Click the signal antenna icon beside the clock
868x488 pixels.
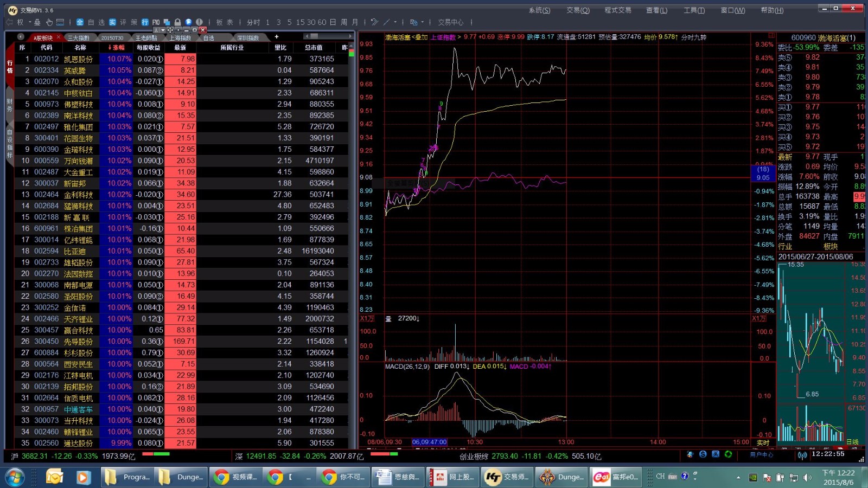802,455
